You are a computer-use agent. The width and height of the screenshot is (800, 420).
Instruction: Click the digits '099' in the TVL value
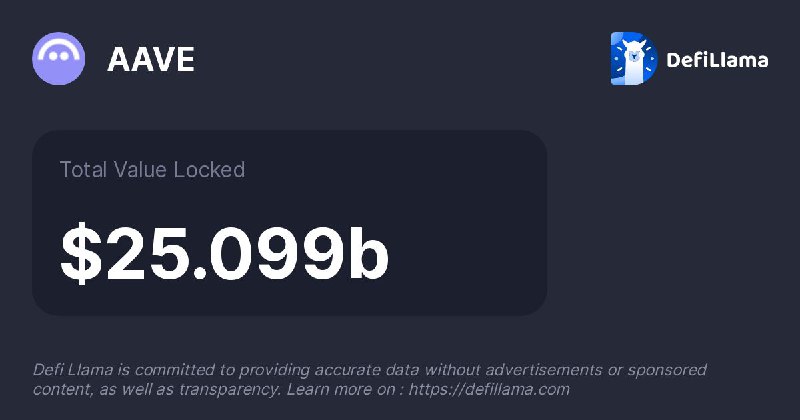(x=278, y=254)
